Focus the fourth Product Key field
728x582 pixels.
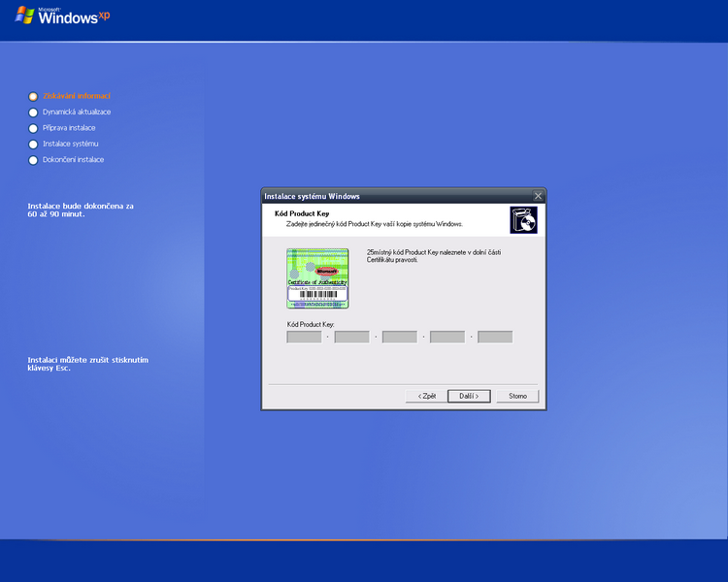[447, 337]
